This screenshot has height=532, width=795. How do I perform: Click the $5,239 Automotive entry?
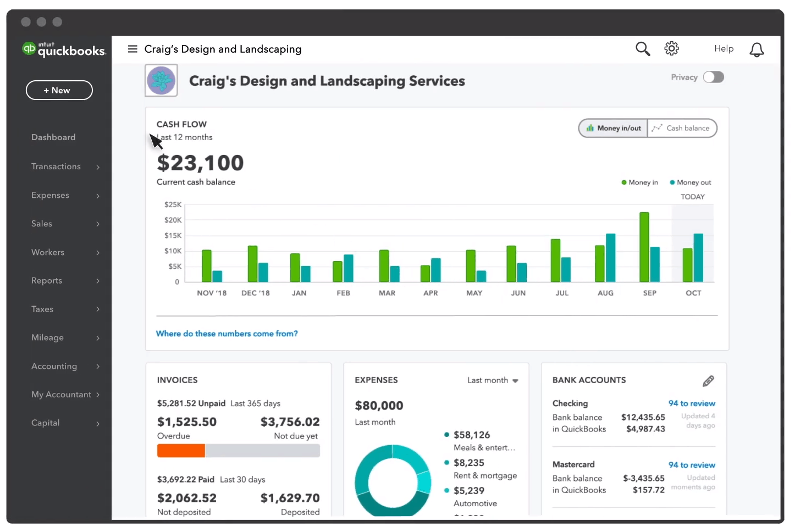[x=471, y=497]
